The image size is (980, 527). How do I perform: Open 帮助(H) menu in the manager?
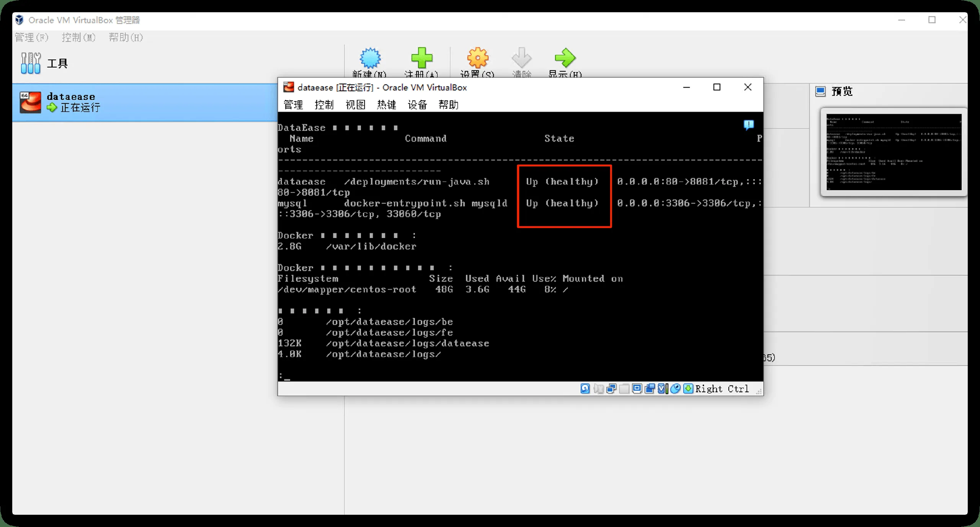126,38
